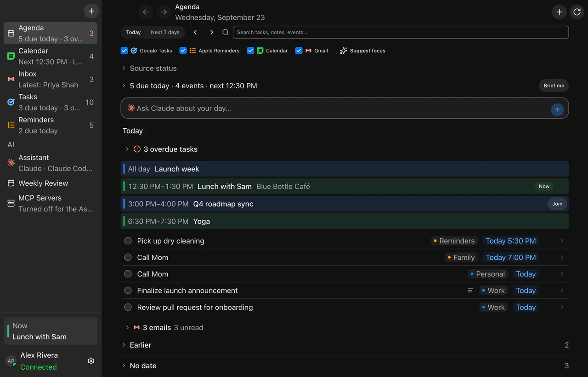Click the add plus icon beside refresh
Viewport: 588px width, 377px height.
click(x=559, y=12)
